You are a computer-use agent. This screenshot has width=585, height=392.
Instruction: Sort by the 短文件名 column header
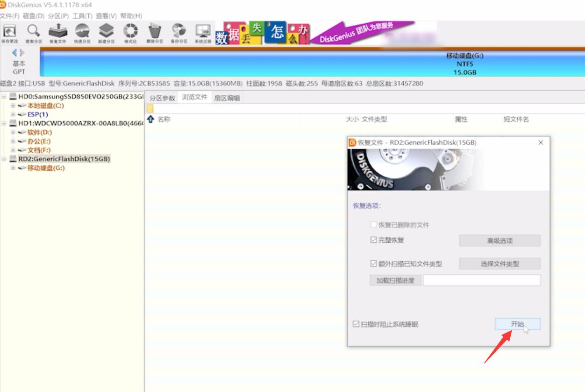pyautogui.click(x=516, y=119)
